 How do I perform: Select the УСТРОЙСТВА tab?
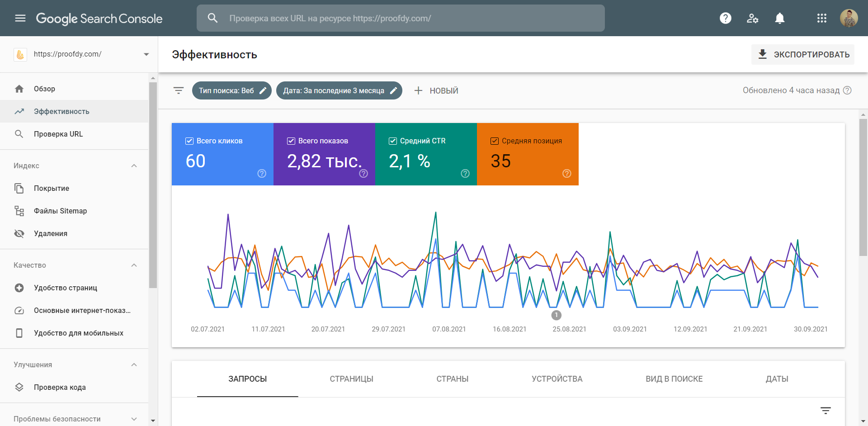click(x=557, y=379)
